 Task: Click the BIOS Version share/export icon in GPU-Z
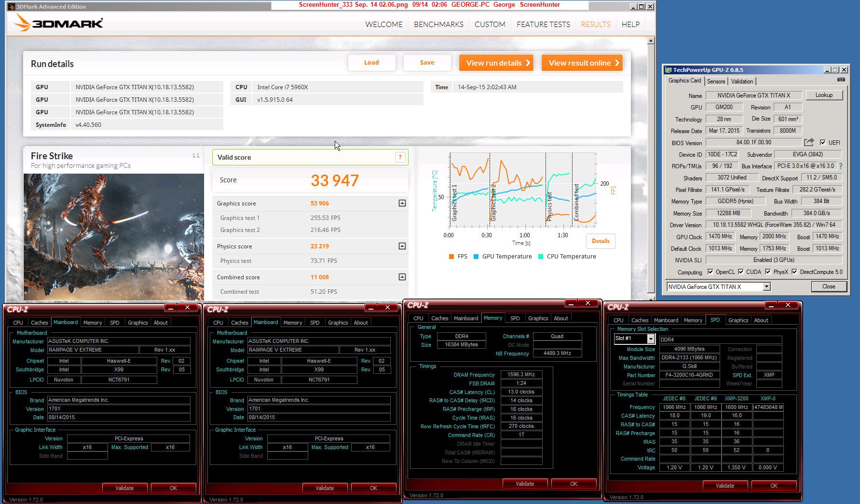pos(809,142)
